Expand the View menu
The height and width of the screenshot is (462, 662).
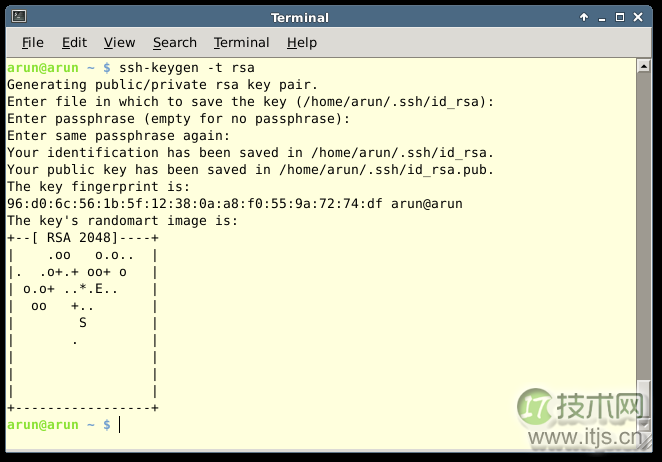(x=119, y=42)
